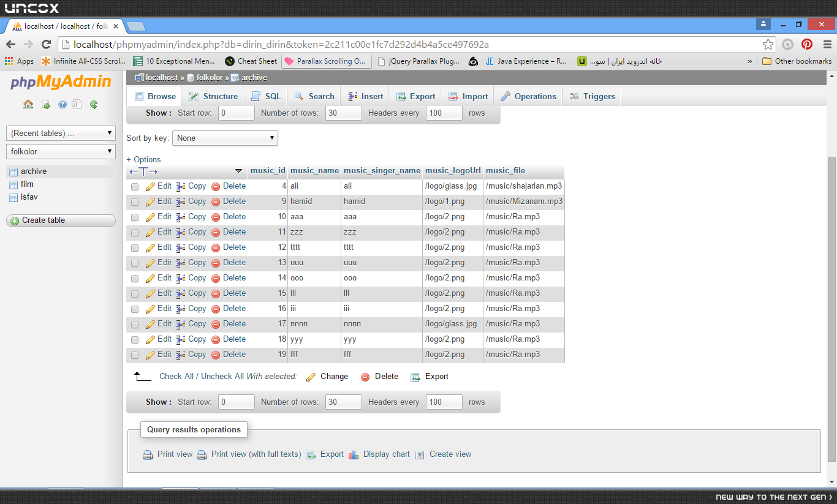Sort by music_name column header

(314, 171)
